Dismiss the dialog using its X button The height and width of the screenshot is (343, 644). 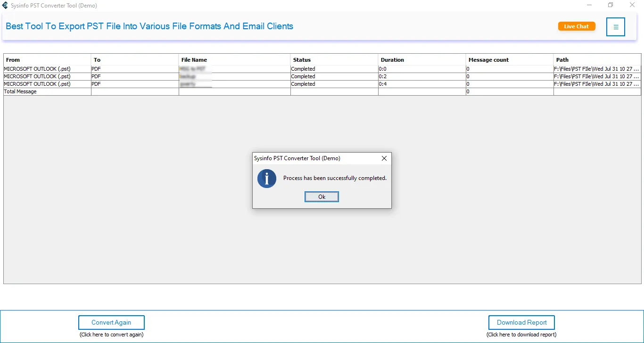[x=384, y=158]
